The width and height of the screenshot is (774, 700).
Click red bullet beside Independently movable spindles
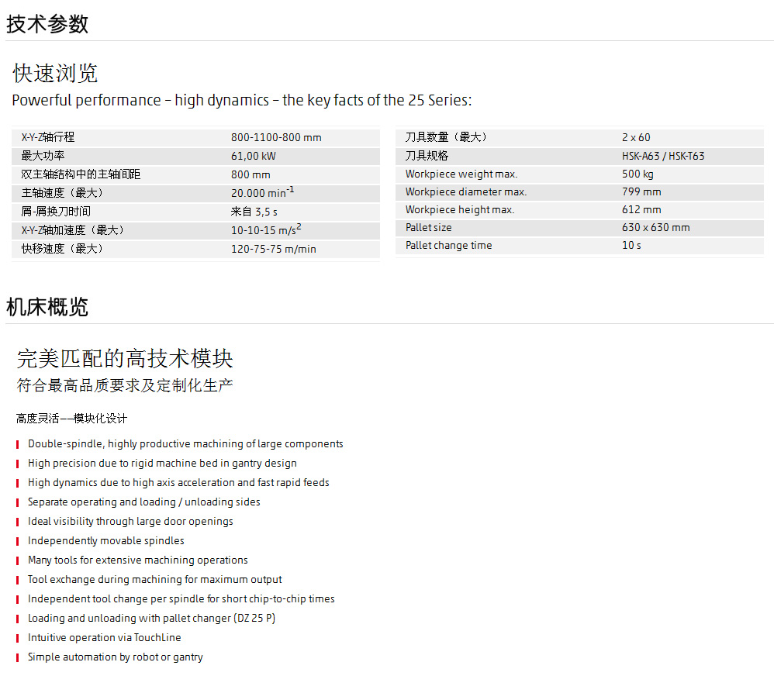click(x=18, y=541)
